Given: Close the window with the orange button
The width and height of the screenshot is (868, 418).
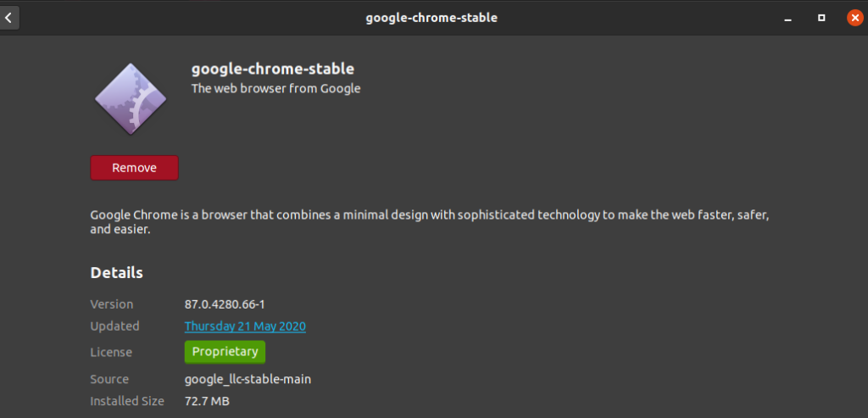Looking at the screenshot, I should (854, 17).
